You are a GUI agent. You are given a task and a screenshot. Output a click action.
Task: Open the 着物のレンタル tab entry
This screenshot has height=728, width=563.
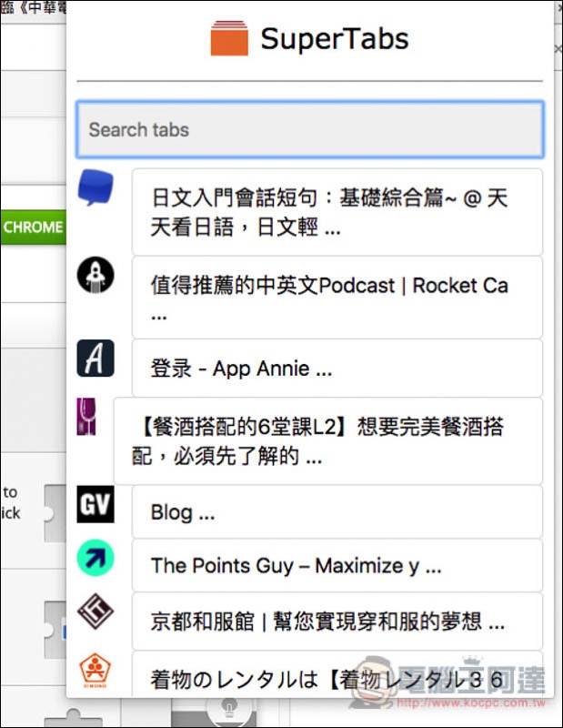(337, 674)
